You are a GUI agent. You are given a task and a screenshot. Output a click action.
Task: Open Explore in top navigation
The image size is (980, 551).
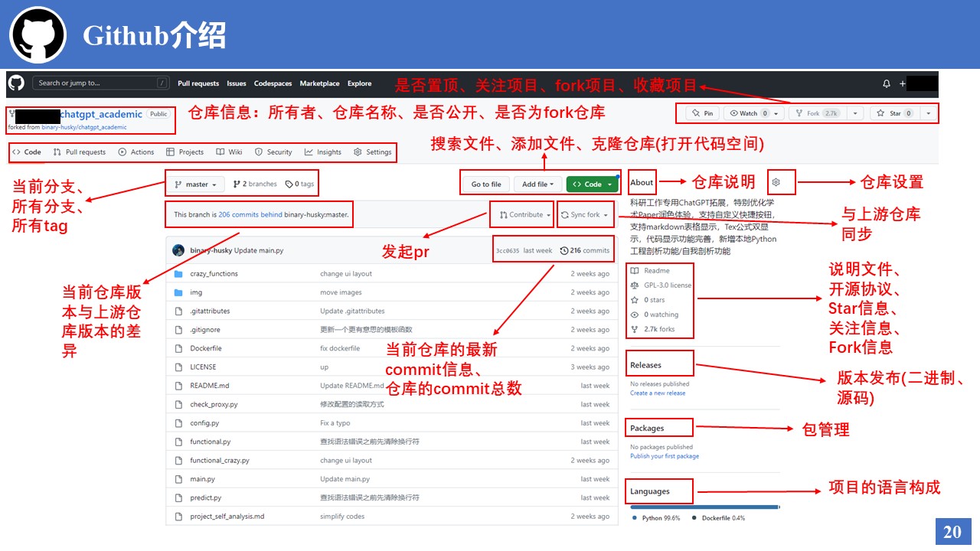pyautogui.click(x=360, y=83)
